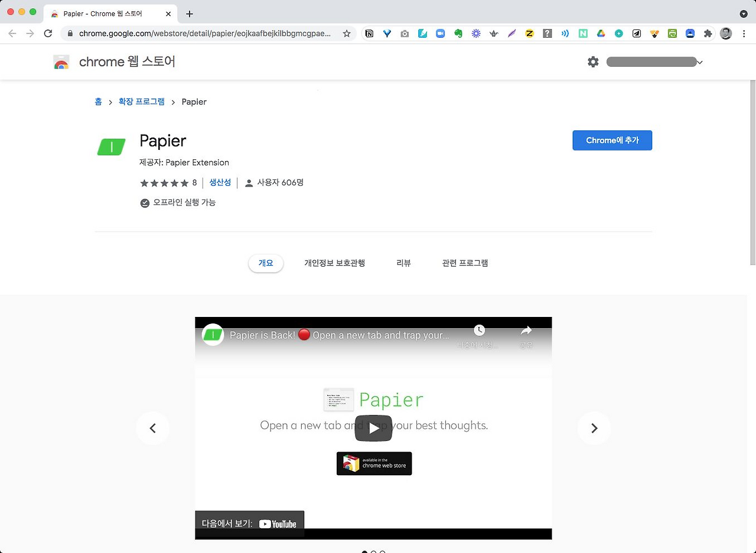Click the purple feather extension icon

(x=511, y=34)
